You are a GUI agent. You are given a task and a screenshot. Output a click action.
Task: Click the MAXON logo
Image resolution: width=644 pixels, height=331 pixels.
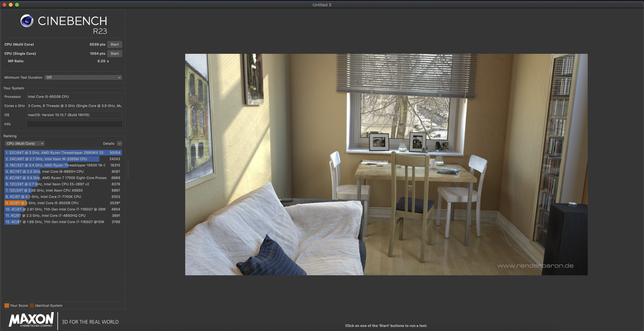(31, 320)
